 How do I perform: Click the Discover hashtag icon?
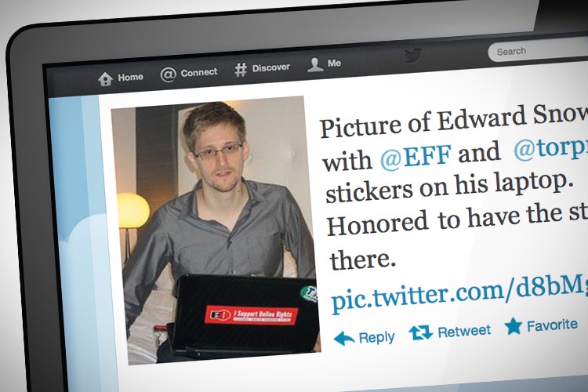tap(241, 70)
